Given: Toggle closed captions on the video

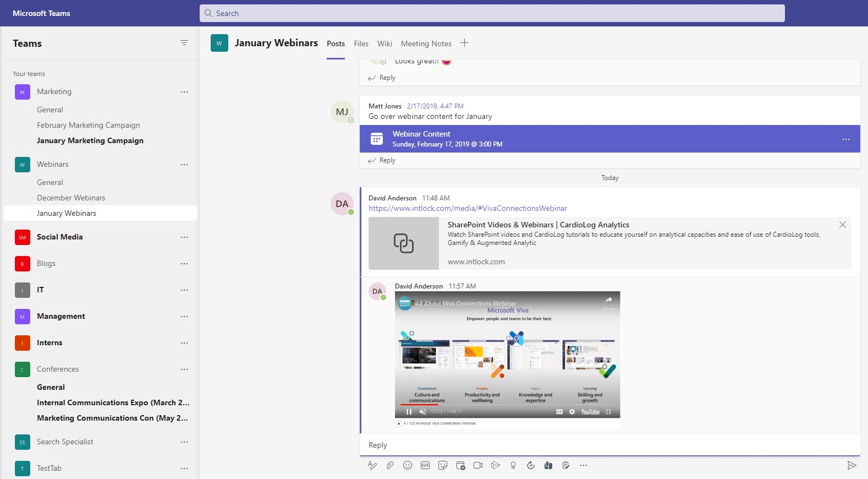Looking at the screenshot, I should 559,411.
